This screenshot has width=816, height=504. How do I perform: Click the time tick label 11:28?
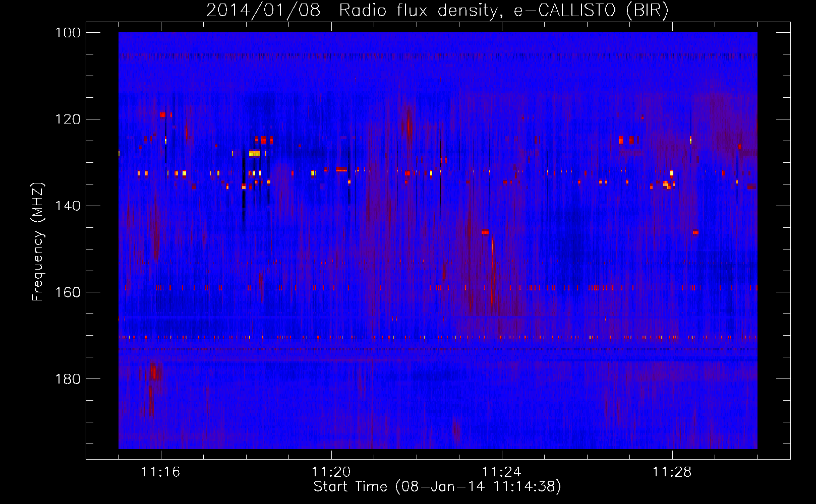(x=672, y=472)
